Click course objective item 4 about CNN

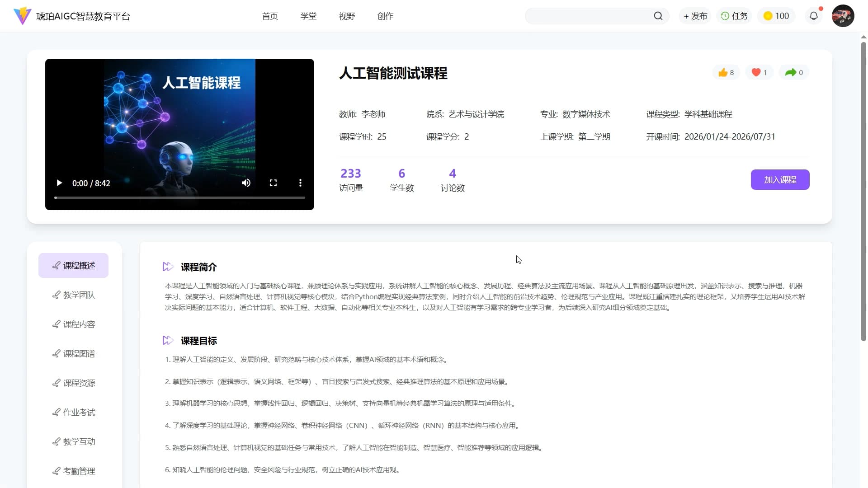click(x=343, y=426)
